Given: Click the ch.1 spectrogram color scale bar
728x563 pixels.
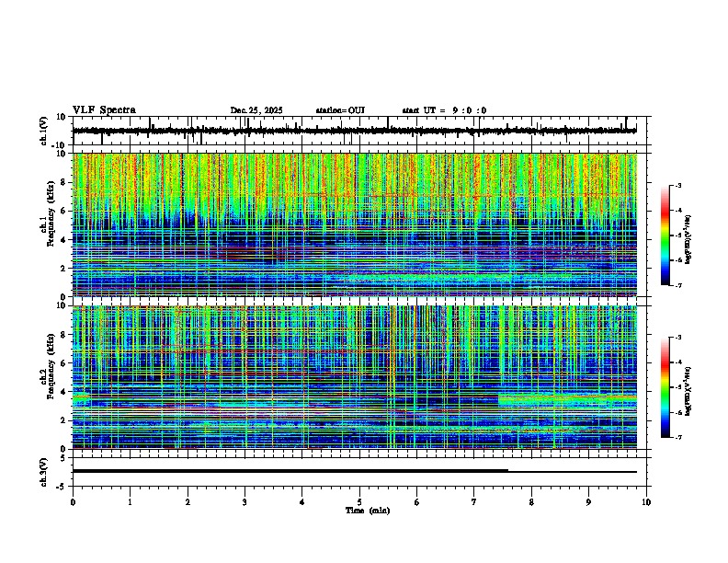Looking at the screenshot, I should (665, 236).
